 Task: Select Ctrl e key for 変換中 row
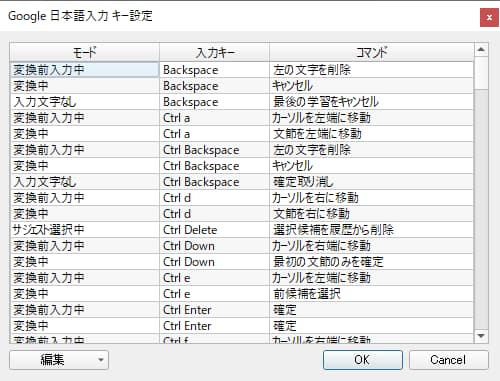214,294
